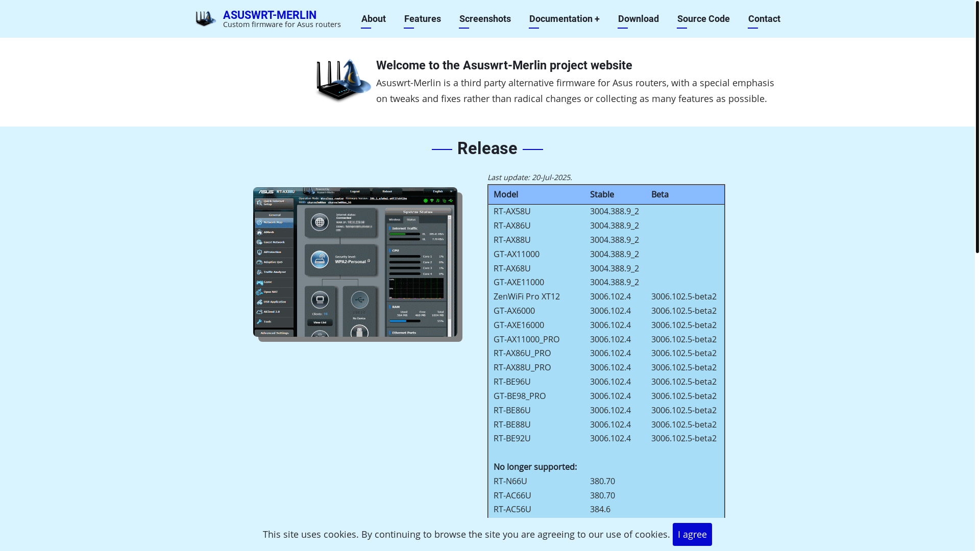Select the Beta column header

click(660, 194)
